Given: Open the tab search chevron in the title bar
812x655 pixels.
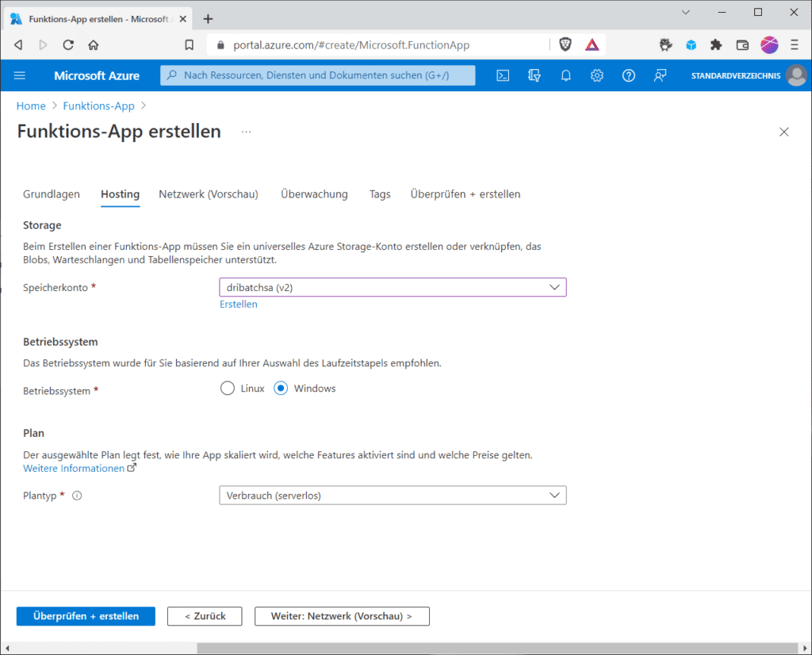Looking at the screenshot, I should 686,12.
